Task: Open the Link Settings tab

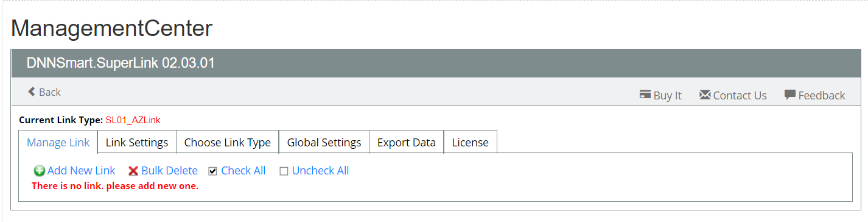Action: [x=137, y=142]
